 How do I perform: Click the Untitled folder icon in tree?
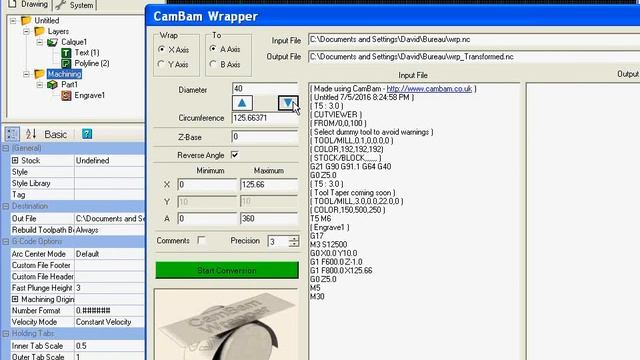coord(26,20)
